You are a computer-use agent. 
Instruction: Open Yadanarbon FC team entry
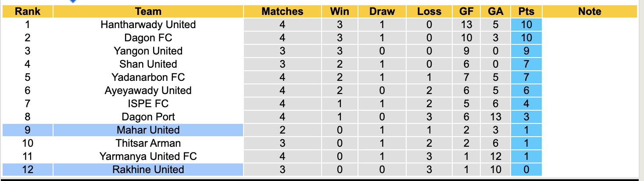click(x=148, y=77)
